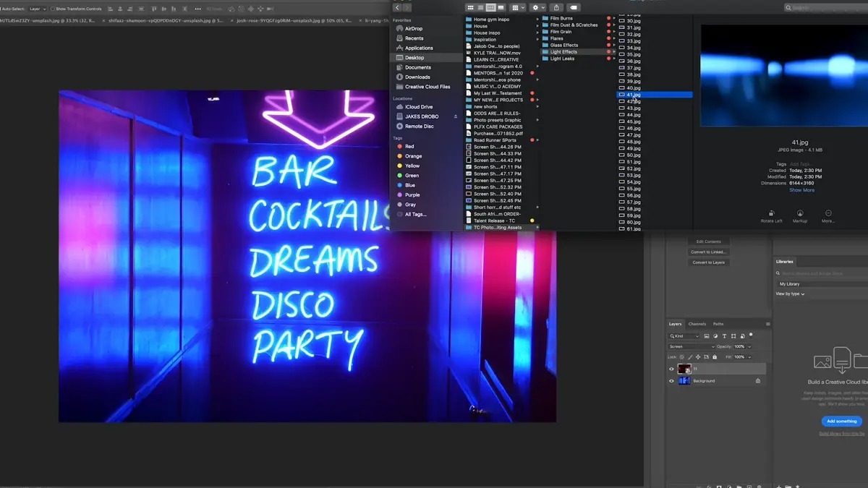Open Markup for 41.jpg
This screenshot has height=488, width=868.
tap(800, 214)
